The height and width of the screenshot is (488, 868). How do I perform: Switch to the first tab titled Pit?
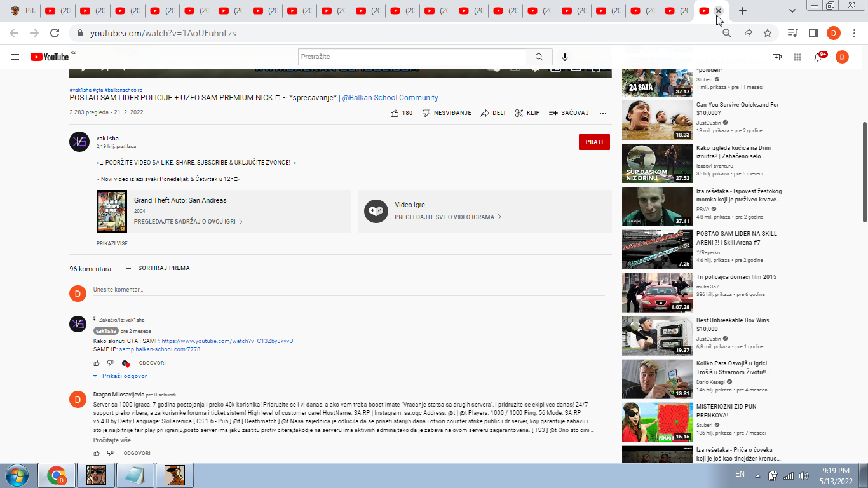[22, 11]
